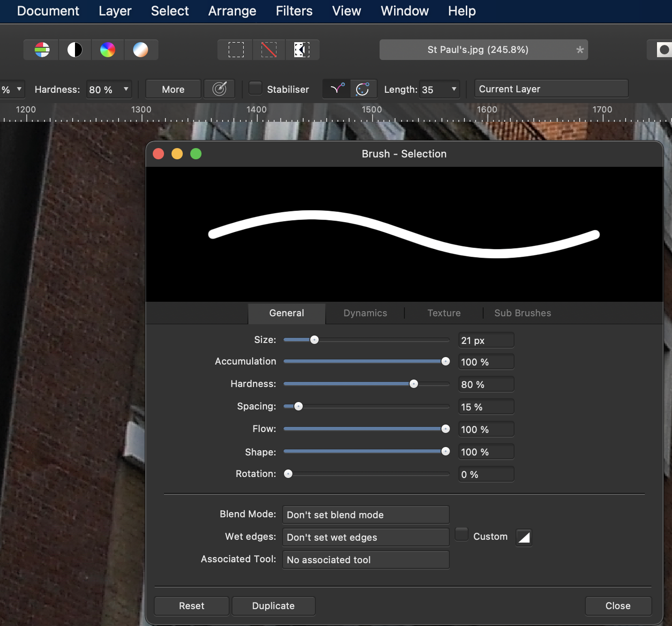Click the Auto Contrast icon

pos(75,50)
